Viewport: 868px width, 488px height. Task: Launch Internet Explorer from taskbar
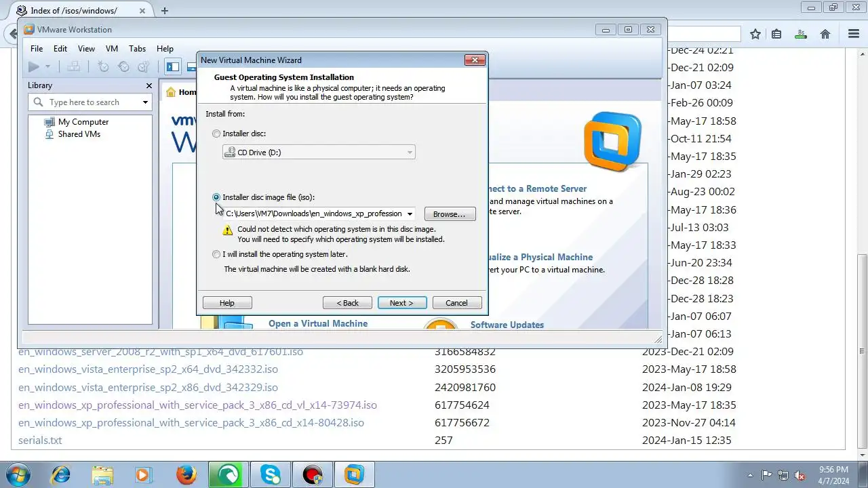click(x=60, y=474)
